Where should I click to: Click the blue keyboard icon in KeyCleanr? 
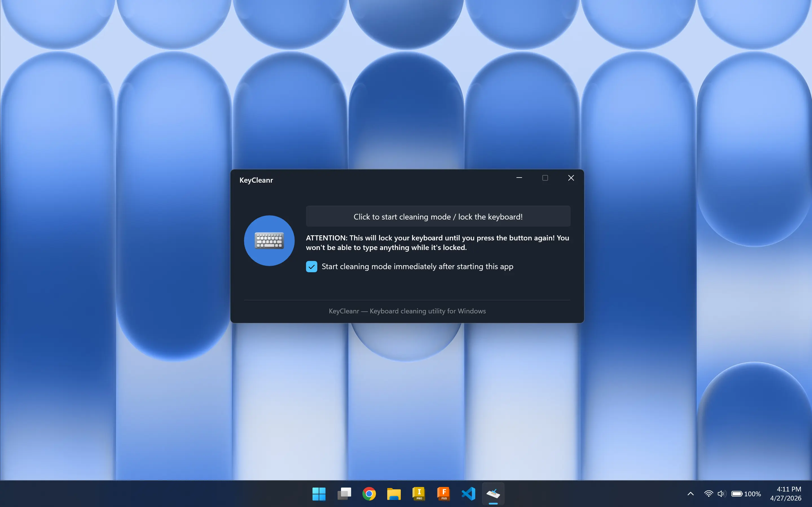pos(269,241)
